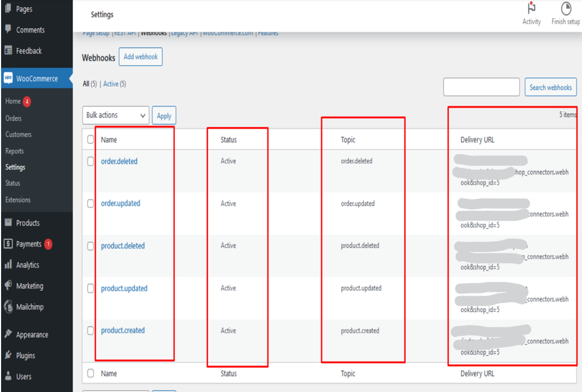Screen dimensions: 582x392
Task: Open the Bulk actions dropdown
Action: pos(115,115)
